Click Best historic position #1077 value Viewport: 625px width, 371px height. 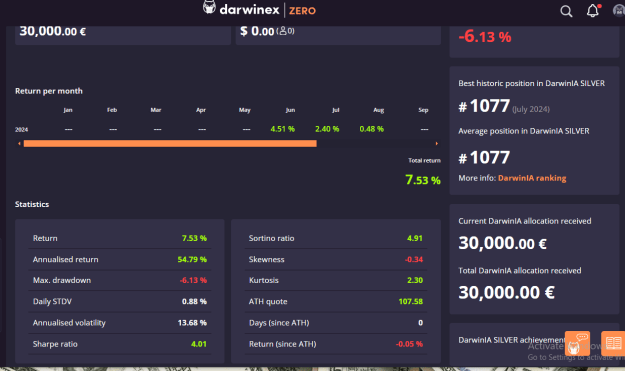click(x=484, y=106)
